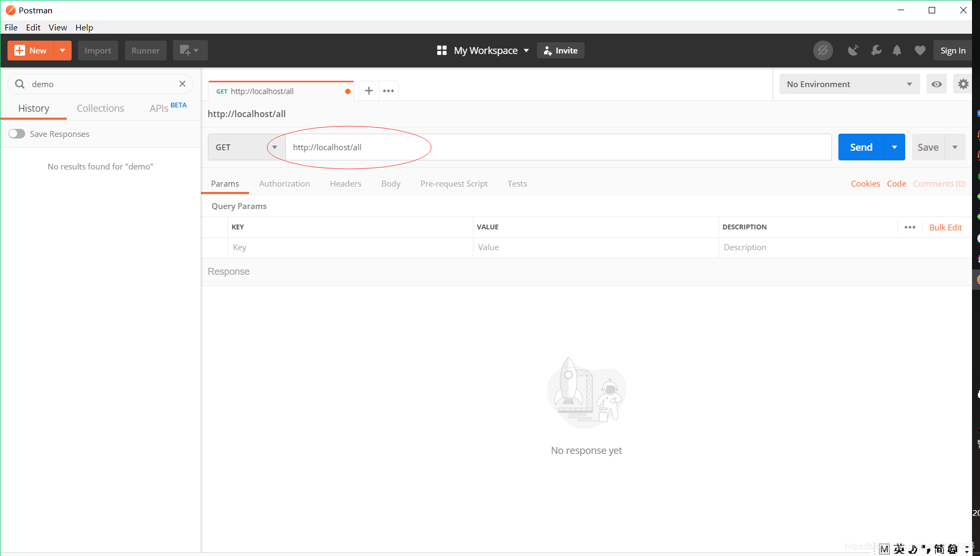Click the Import button
The height and width of the screenshot is (556, 980).
(98, 50)
